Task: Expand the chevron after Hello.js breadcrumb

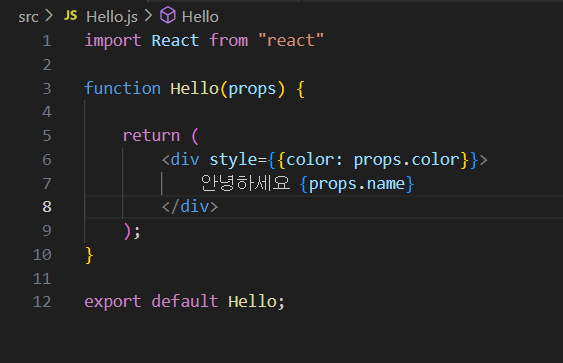Action: [148, 16]
